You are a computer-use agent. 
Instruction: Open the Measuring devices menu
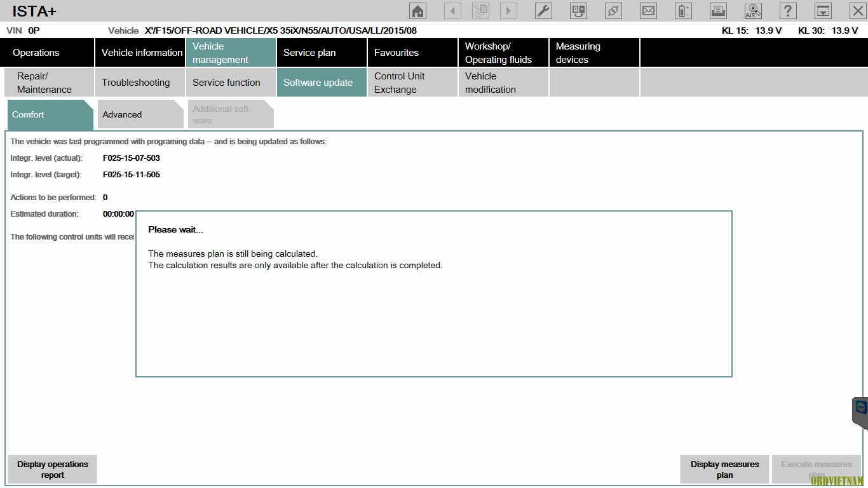tap(595, 53)
